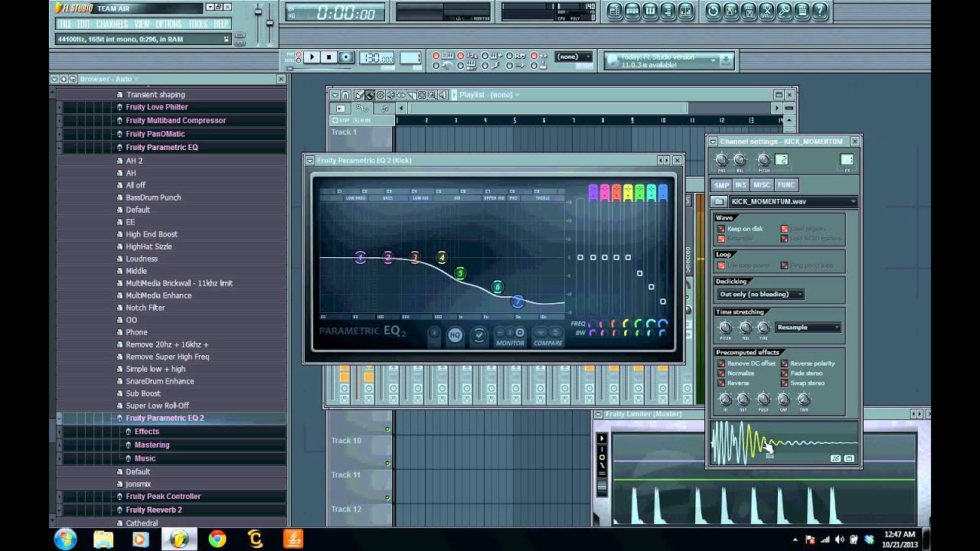980x551 pixels.
Task: Open the sample folder icon in Channel settings
Action: 718,202
